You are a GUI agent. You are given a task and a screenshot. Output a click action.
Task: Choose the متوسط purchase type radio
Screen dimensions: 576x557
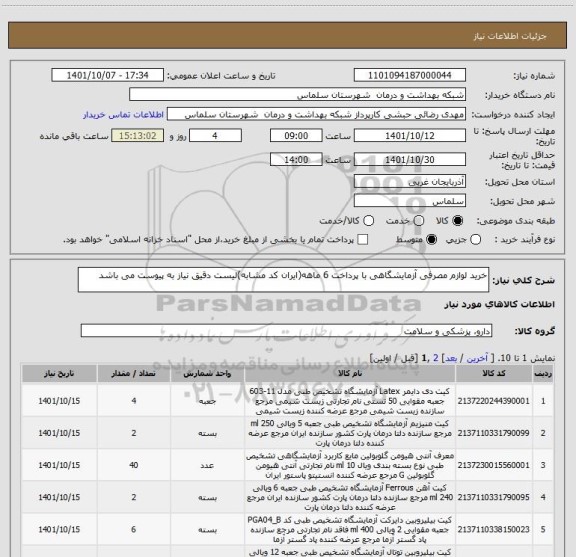click(431, 240)
